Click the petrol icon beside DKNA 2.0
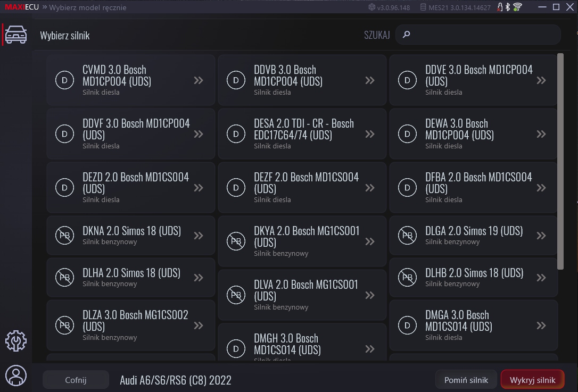Image resolution: width=578 pixels, height=392 pixels. pyautogui.click(x=65, y=236)
